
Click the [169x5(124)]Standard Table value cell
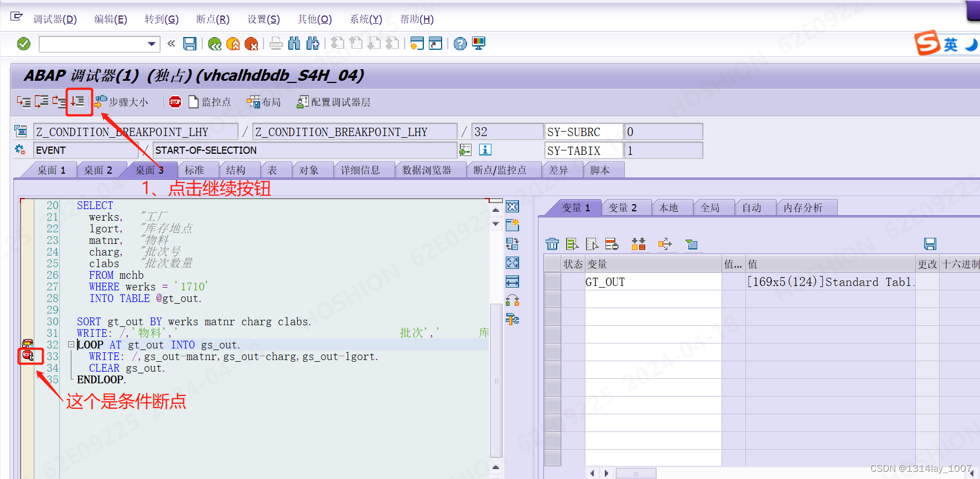tap(830, 282)
